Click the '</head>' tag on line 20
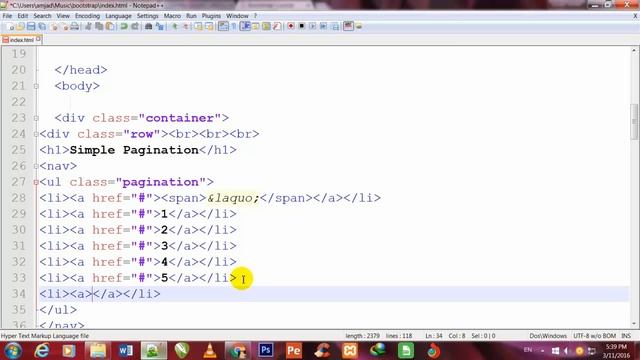 [x=81, y=70]
